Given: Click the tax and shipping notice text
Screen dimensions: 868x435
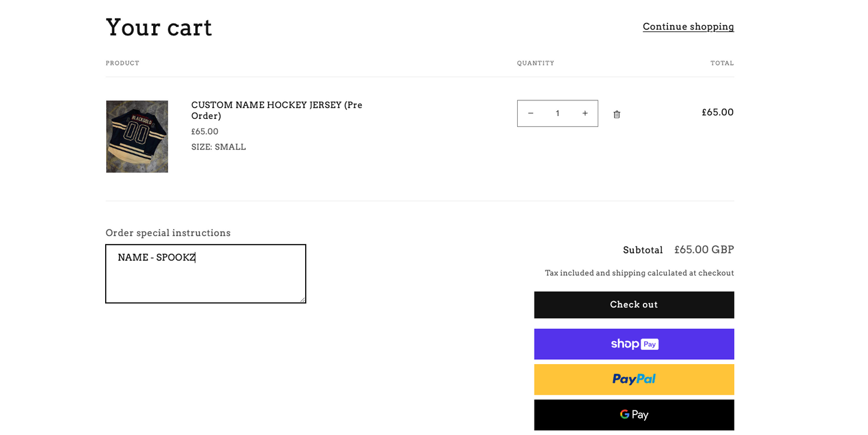Looking at the screenshot, I should (x=639, y=273).
